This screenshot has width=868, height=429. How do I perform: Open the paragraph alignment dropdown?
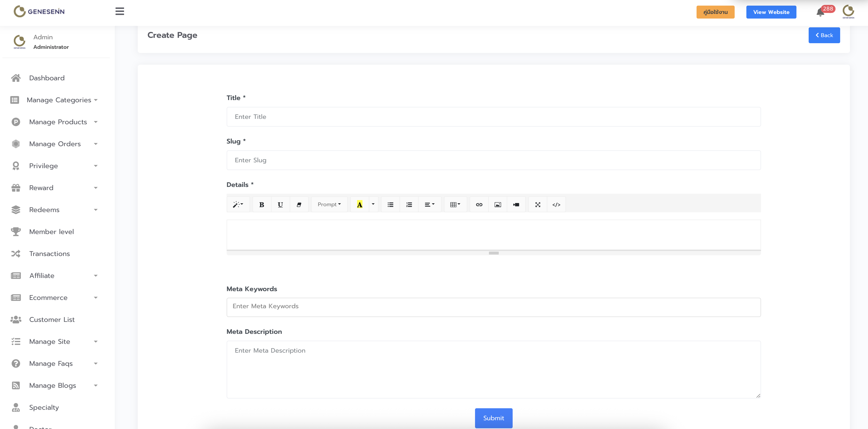pyautogui.click(x=429, y=204)
